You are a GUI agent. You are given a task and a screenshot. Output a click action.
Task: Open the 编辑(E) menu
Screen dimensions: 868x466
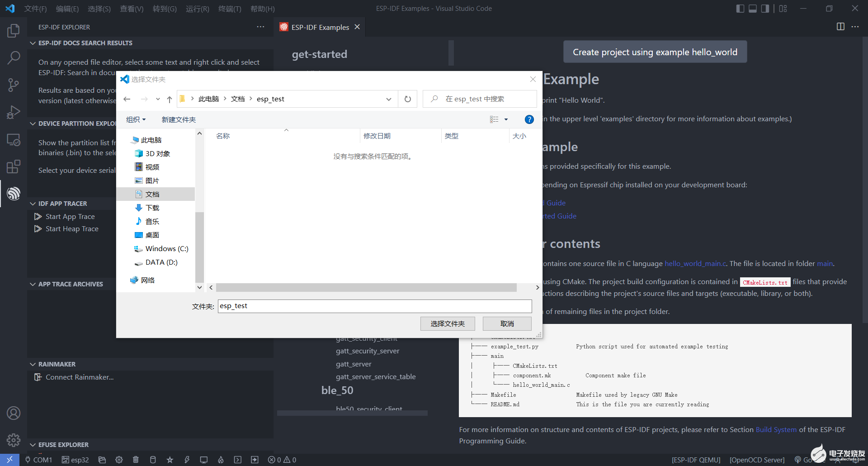67,9
